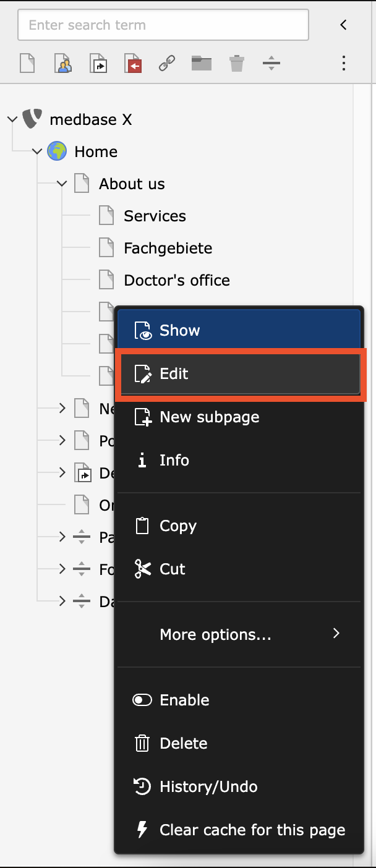Viewport: 376px width, 868px height.
Task: Select the Services page in tree
Action: pos(155,216)
